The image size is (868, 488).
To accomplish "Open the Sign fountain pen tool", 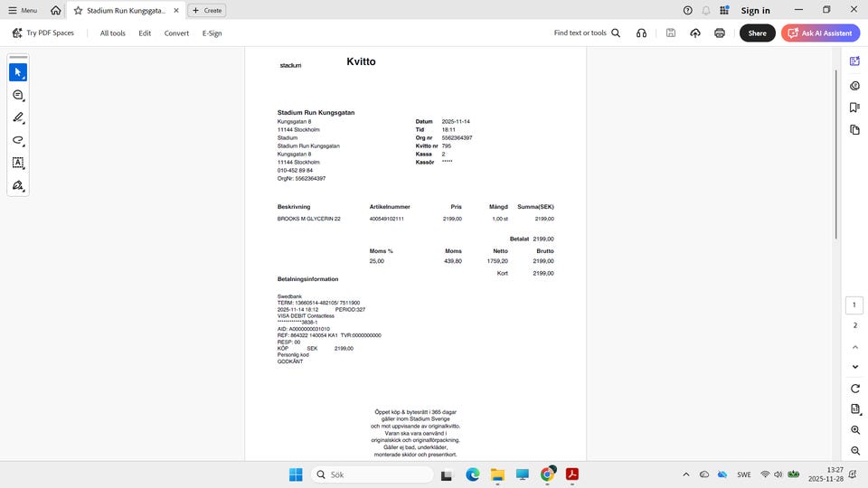I will click(18, 185).
